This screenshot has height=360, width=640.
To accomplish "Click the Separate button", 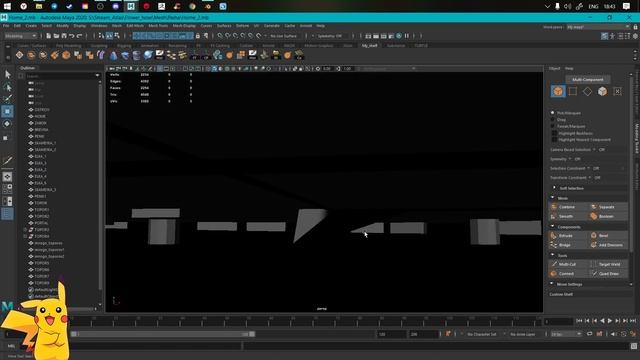I will coord(608,207).
